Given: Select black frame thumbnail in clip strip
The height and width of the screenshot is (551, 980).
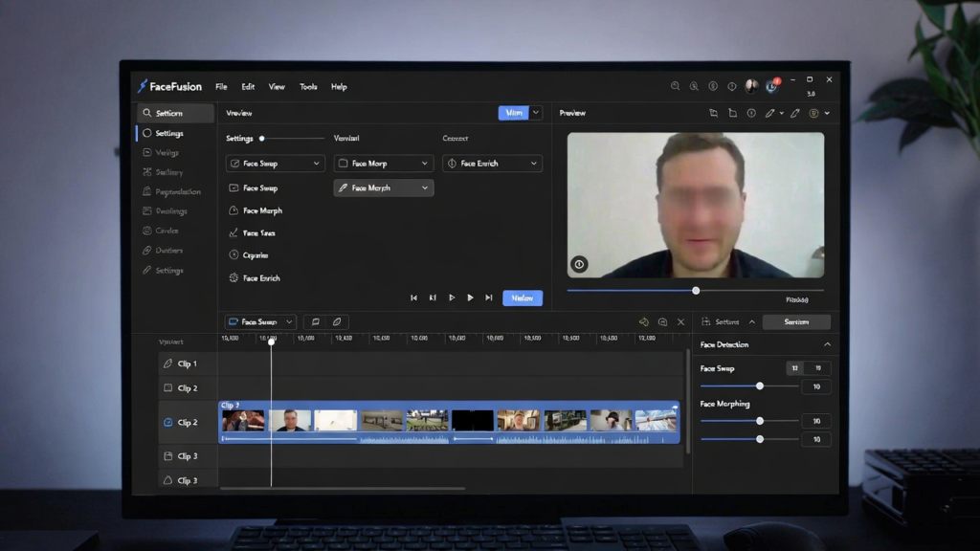Looking at the screenshot, I should pyautogui.click(x=473, y=421).
